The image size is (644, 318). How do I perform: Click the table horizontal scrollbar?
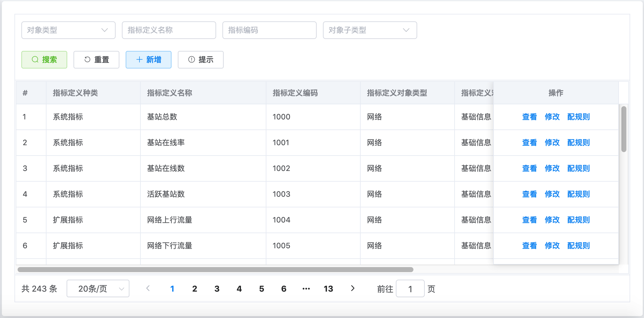tap(216, 270)
